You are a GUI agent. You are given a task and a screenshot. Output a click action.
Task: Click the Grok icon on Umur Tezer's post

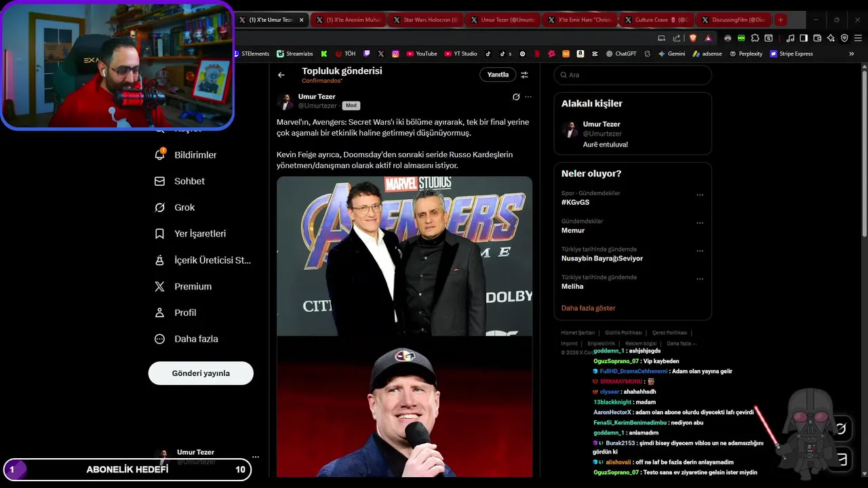click(516, 97)
